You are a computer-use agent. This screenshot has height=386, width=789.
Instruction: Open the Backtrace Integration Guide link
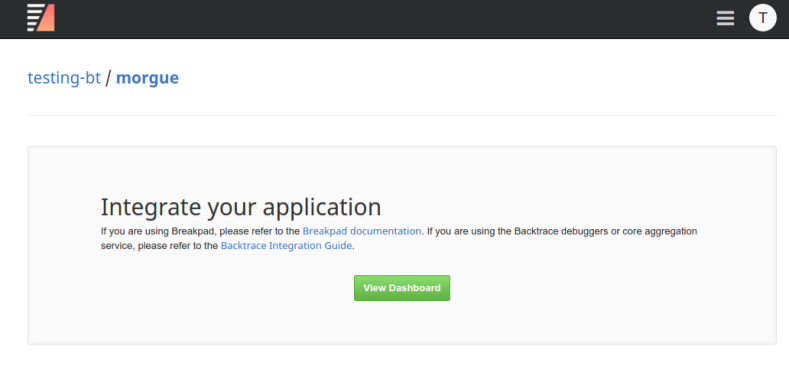(x=286, y=246)
